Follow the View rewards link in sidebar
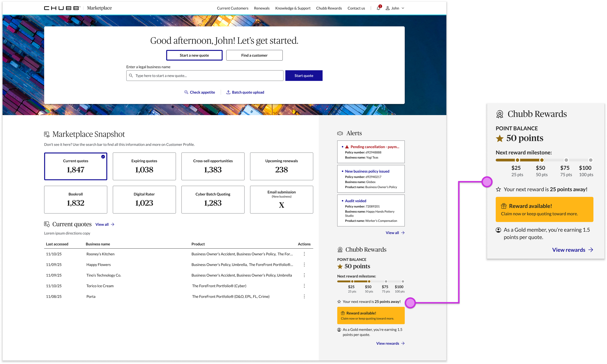The image size is (607, 364). 390,343
